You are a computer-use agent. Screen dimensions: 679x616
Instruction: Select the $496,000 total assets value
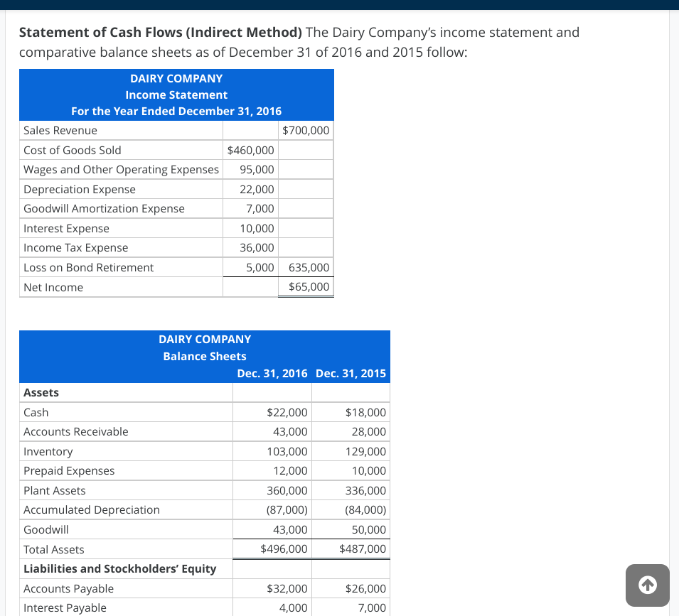pyautogui.click(x=284, y=549)
